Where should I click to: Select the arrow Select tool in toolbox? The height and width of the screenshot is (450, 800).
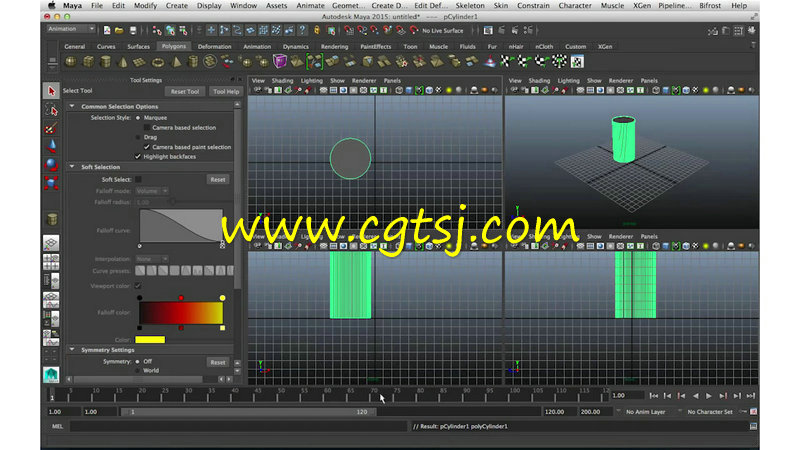(51, 91)
